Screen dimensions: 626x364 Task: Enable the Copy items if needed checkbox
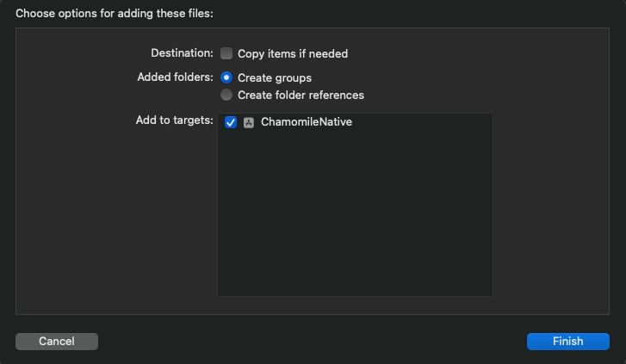(226, 53)
